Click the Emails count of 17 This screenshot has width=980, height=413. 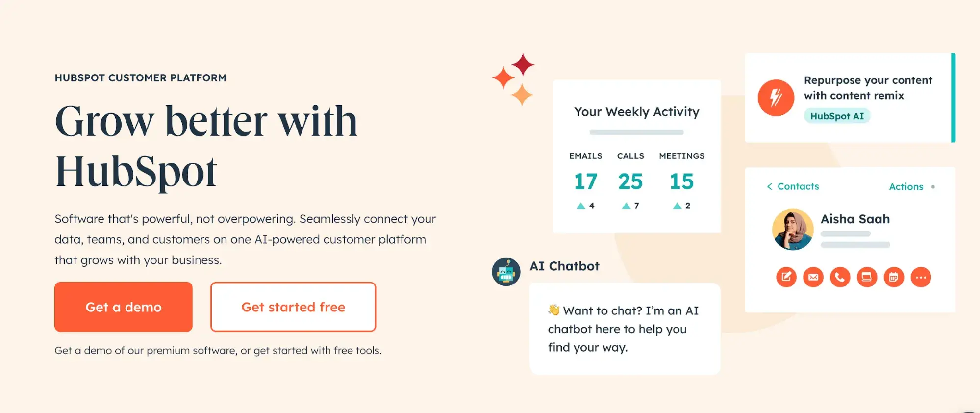tap(585, 181)
